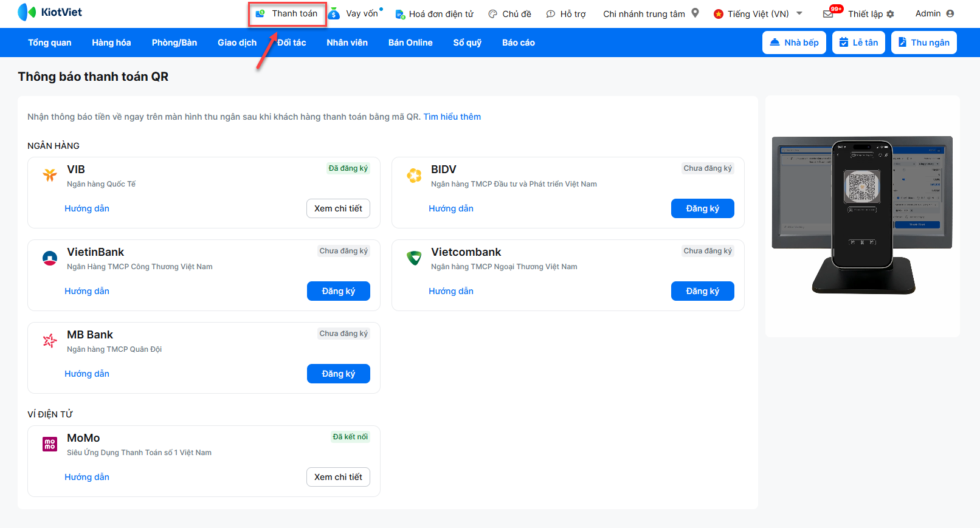Open the Đối tác menu

pyautogui.click(x=292, y=43)
